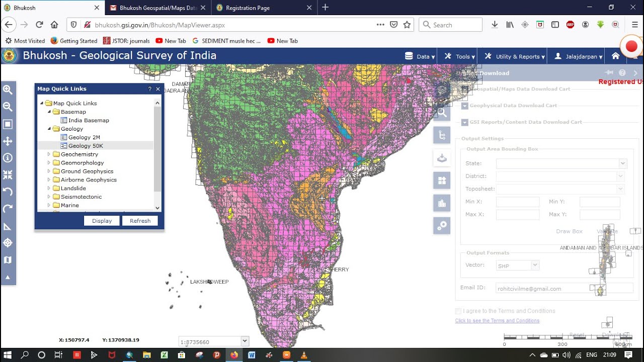
Task: Bookmark this page with the star
Action: (x=407, y=25)
